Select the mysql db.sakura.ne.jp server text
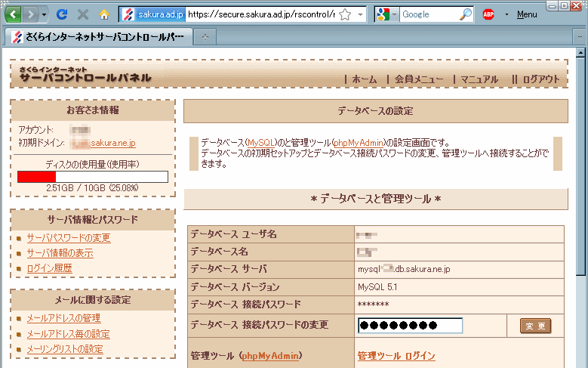 404,269
